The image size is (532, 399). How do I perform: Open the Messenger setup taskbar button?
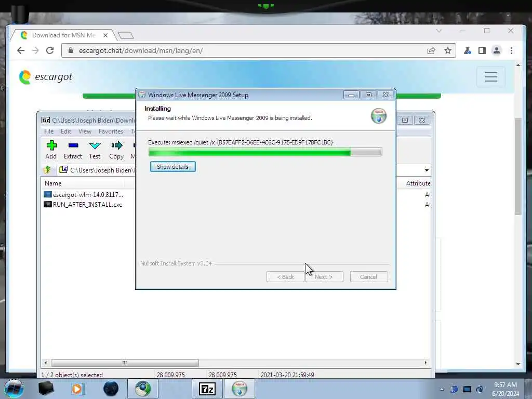click(240, 389)
